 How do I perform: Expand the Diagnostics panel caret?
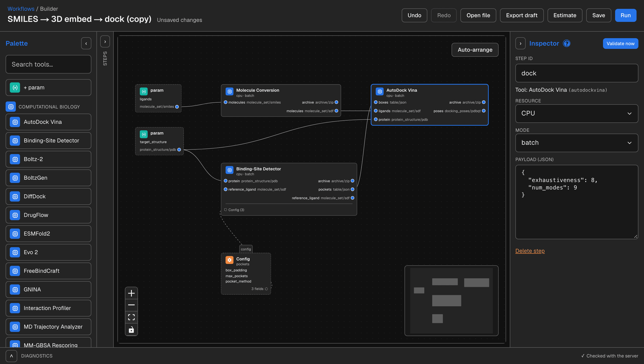tap(11, 356)
